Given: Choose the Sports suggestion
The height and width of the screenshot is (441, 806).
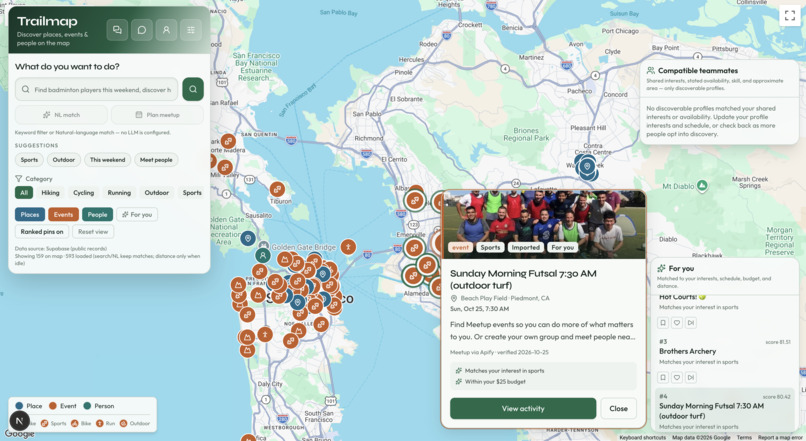Looking at the screenshot, I should [29, 160].
